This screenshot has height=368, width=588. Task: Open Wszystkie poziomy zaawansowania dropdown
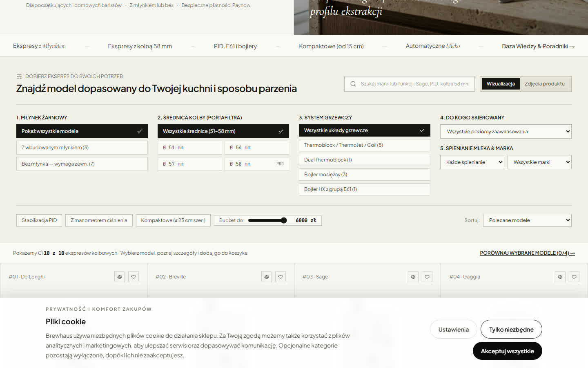tap(506, 132)
